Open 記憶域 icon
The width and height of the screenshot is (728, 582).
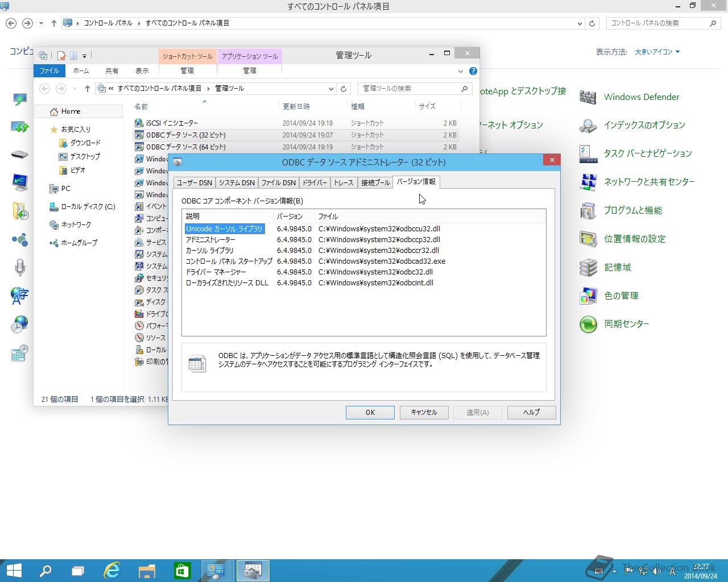coord(605,268)
